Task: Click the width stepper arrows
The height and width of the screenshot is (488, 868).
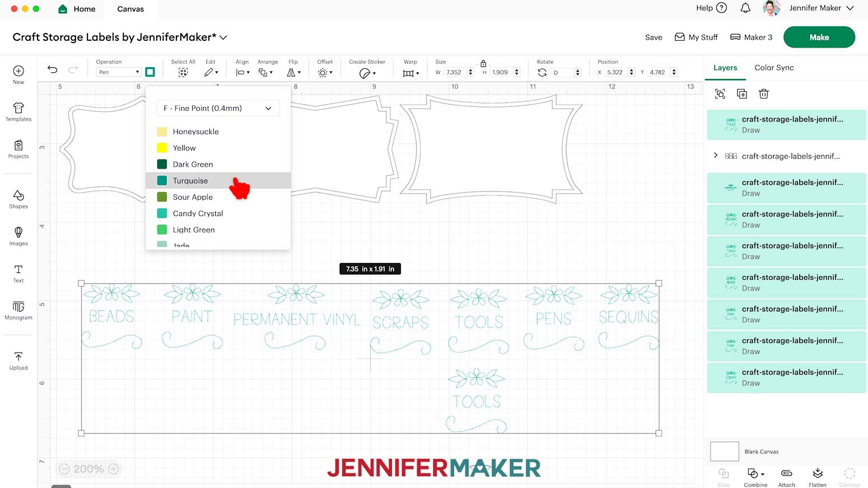Action: pos(470,72)
